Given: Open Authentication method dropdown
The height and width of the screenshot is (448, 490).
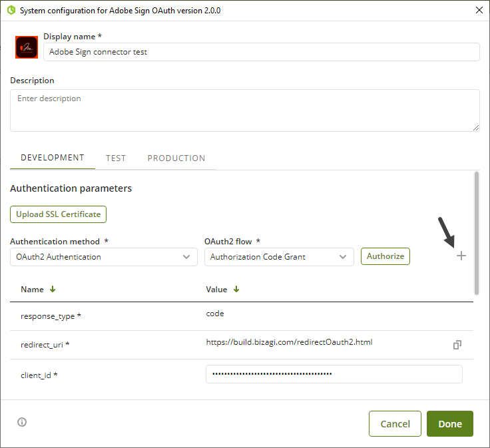Looking at the screenshot, I should (104, 257).
